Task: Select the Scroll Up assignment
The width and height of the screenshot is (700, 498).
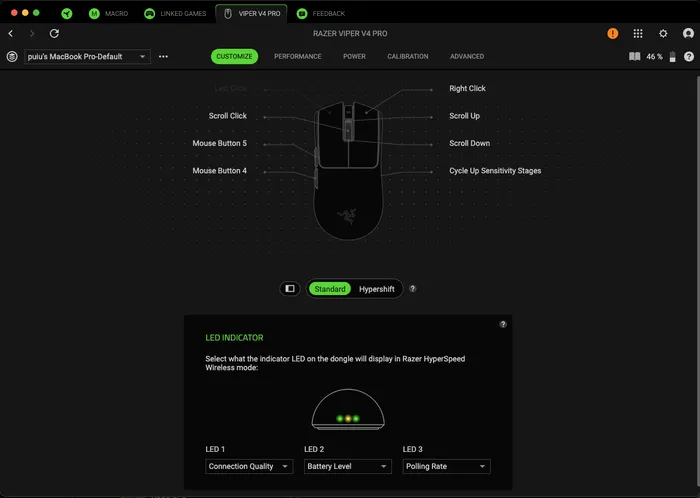Action: [x=464, y=116]
